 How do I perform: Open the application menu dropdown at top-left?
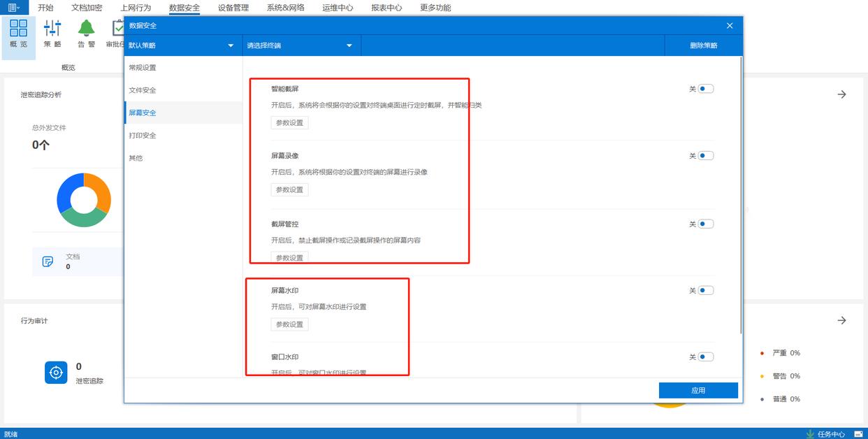(x=14, y=8)
